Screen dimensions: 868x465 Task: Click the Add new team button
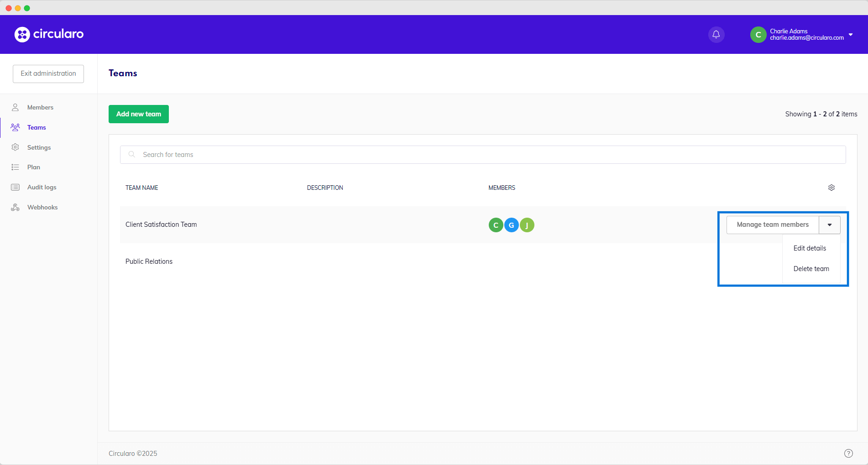pos(139,114)
